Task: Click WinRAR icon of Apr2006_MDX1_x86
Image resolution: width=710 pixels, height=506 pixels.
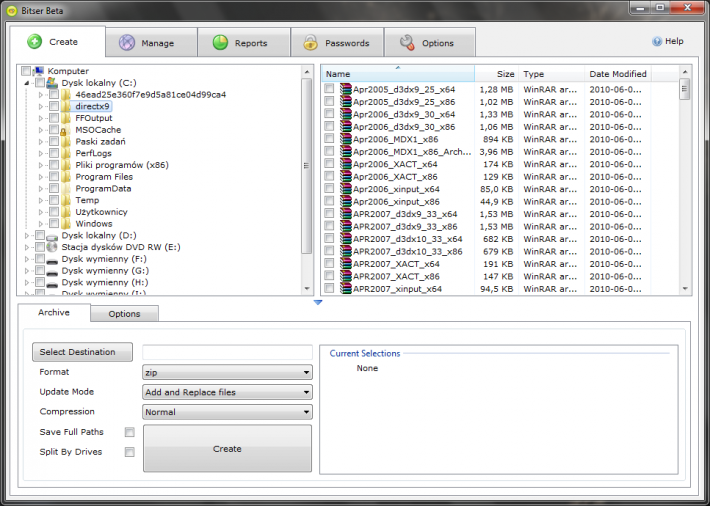Action: (x=346, y=139)
